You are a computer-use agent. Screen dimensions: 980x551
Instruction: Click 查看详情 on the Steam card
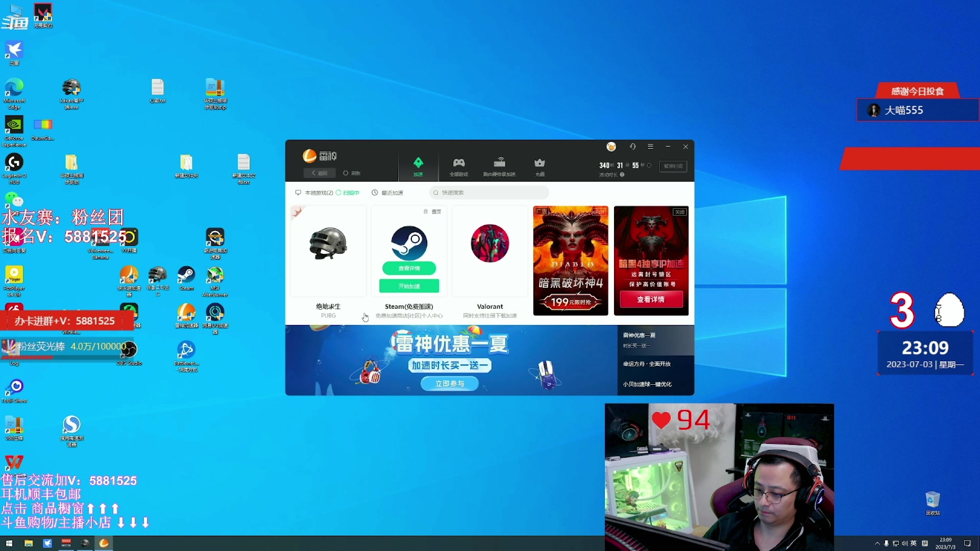[x=409, y=268]
